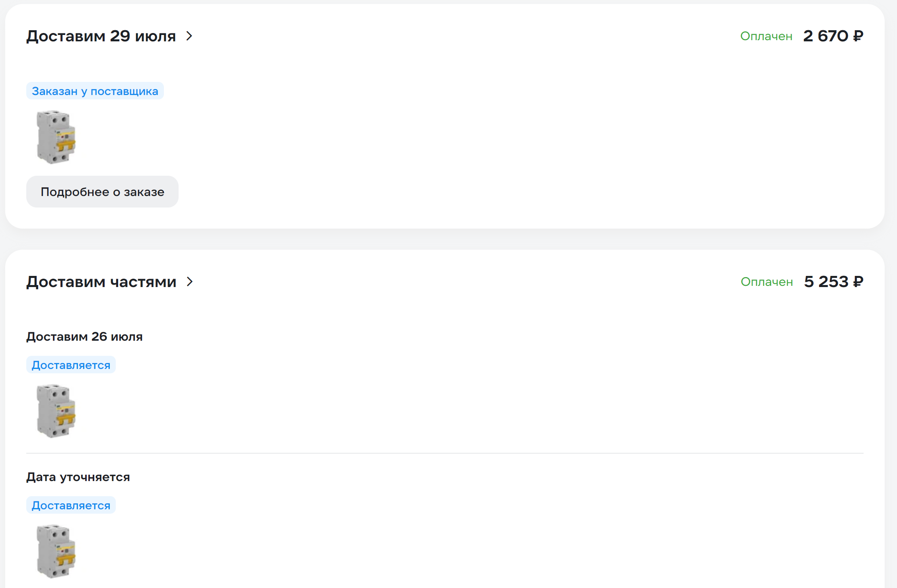Click 'Оплачен' status beside 2 670 ₽
The height and width of the screenshot is (588, 897).
pos(766,36)
